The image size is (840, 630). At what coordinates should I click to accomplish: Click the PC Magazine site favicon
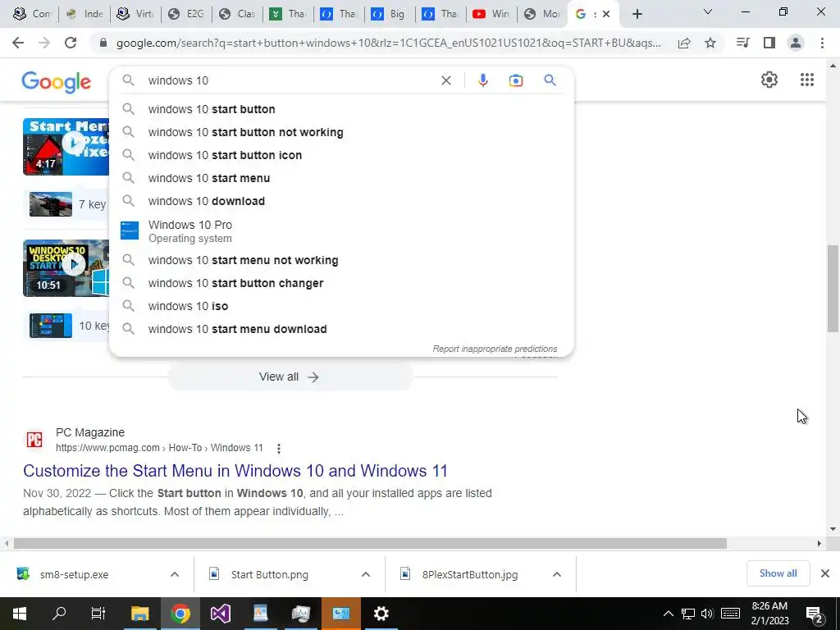(x=34, y=440)
